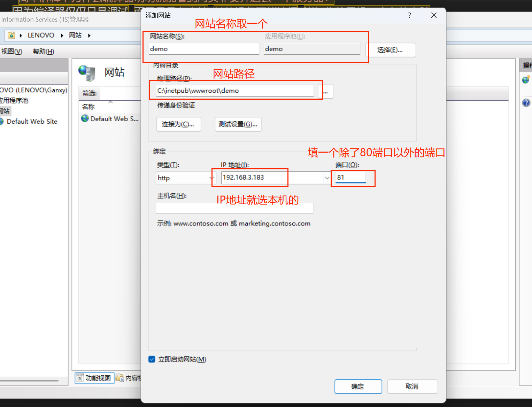Click the 取消 button
The height and width of the screenshot is (407, 532).
tap(413, 386)
